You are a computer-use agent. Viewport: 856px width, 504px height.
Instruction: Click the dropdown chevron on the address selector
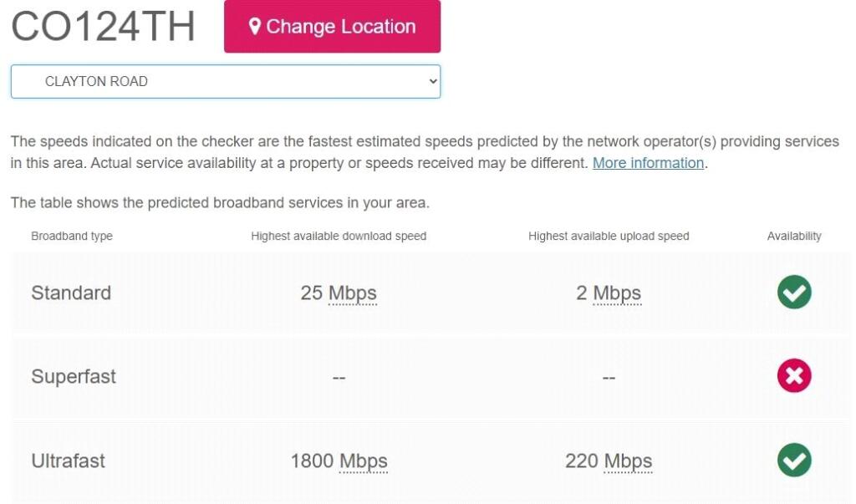[x=431, y=81]
